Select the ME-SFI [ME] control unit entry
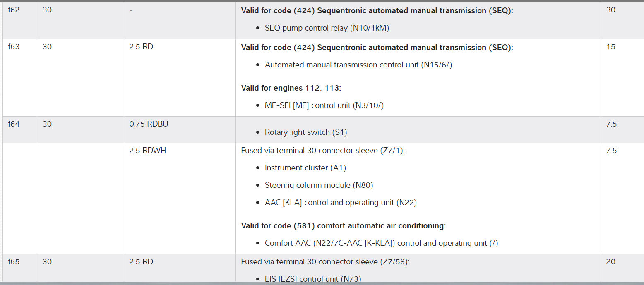The image size is (644, 285). (324, 105)
